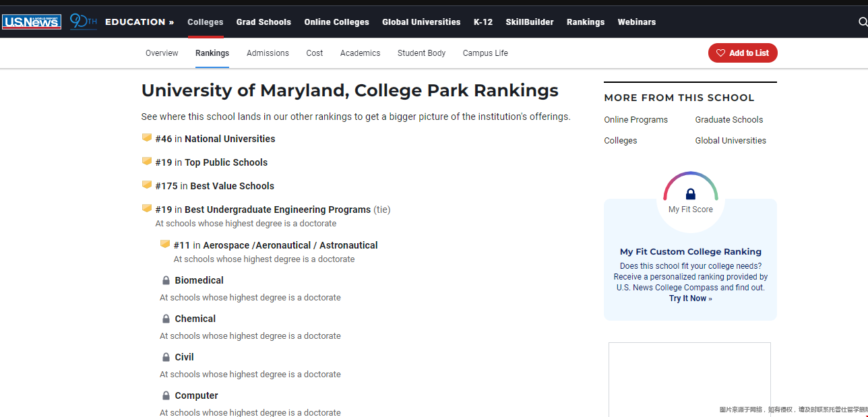Open Online Programs under More From This School
Image resolution: width=868 pixels, height=417 pixels.
click(635, 120)
